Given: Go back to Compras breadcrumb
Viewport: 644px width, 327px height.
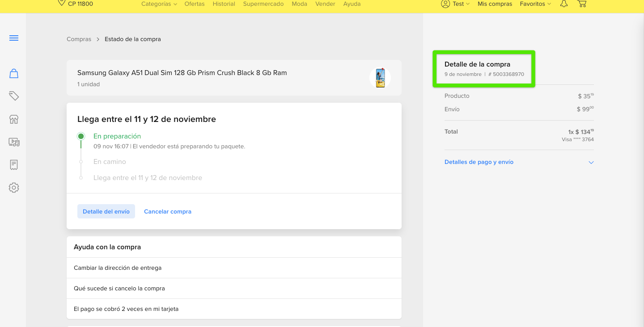Looking at the screenshot, I should [x=79, y=39].
